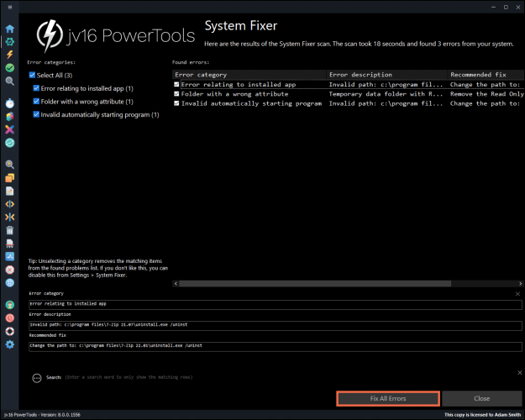Open the blue settings gear icon
The width and height of the screenshot is (525, 420).
click(10, 344)
